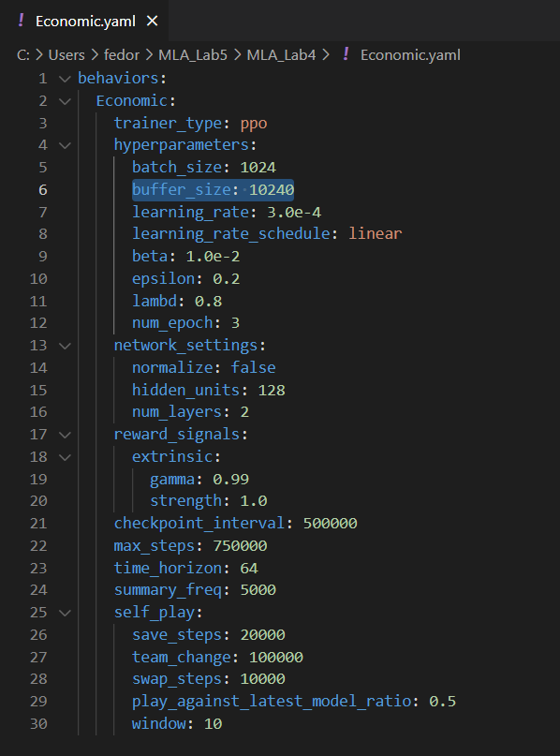The image size is (560, 756).
Task: Open the fedor breadcrumb folder
Action: click(122, 55)
